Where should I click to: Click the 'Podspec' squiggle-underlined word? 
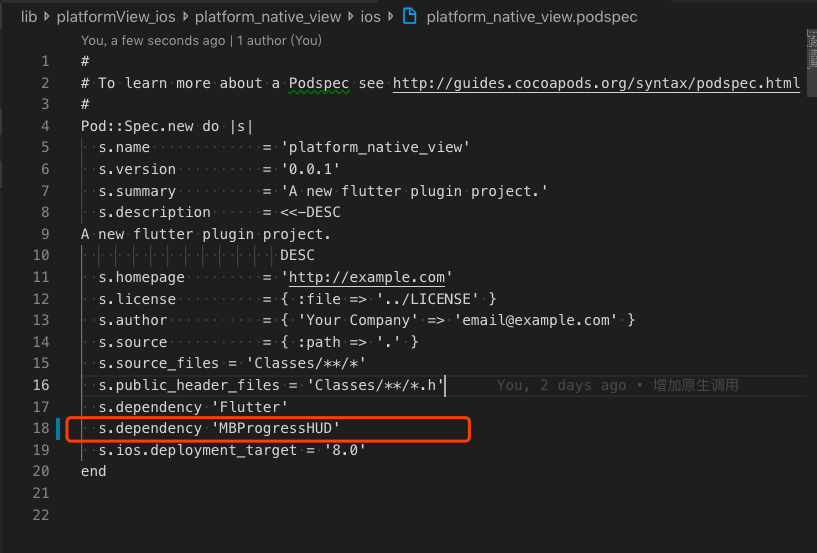click(319, 83)
